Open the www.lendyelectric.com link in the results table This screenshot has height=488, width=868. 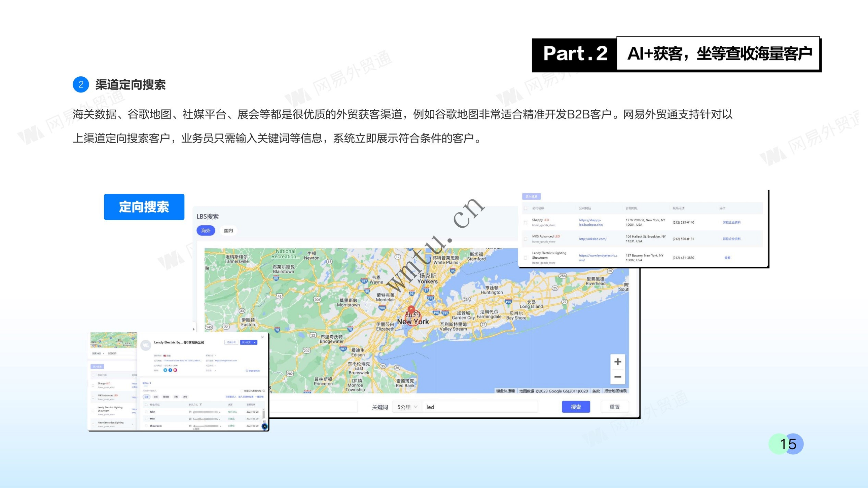click(x=598, y=258)
